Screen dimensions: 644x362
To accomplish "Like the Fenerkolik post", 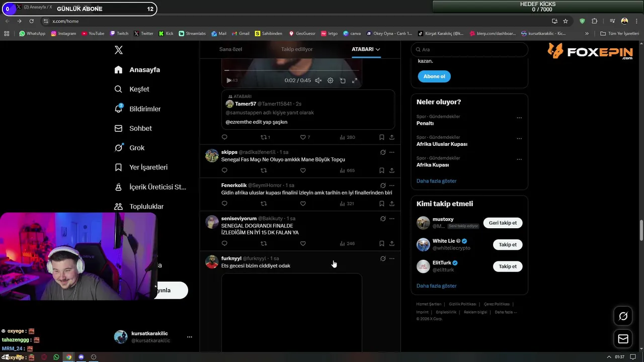I will point(303,204).
